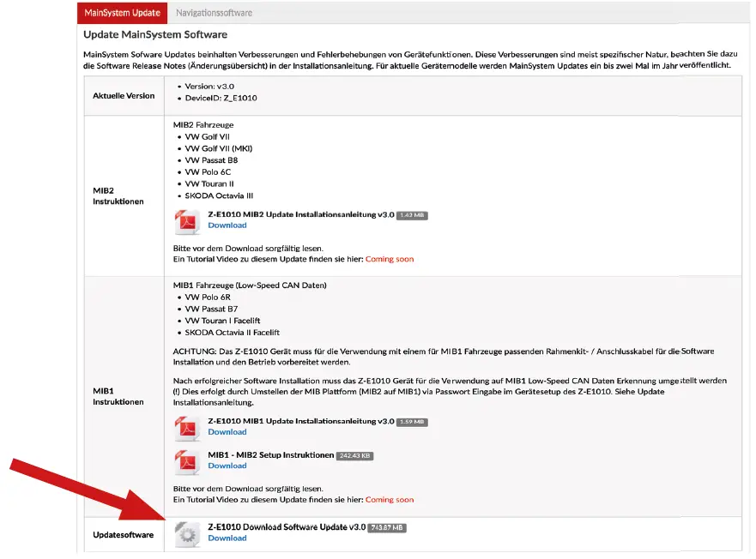Select the MainSystem Update tab
The image size is (756, 559).
coord(121,12)
